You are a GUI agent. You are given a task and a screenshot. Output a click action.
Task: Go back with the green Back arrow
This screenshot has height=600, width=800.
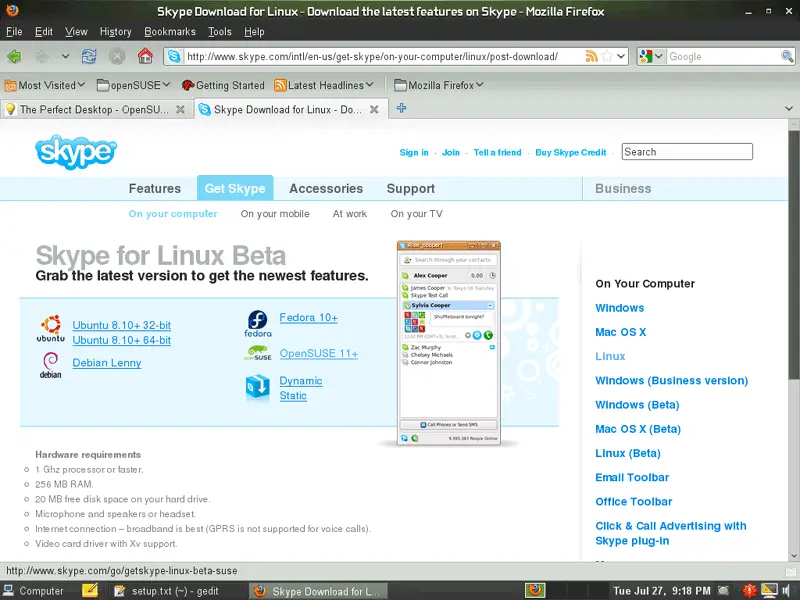(x=14, y=56)
